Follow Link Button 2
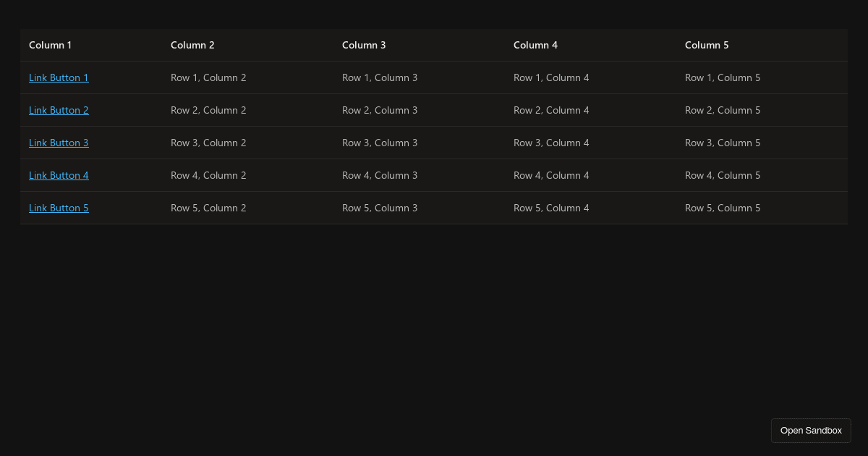868x456 pixels. pos(59,110)
